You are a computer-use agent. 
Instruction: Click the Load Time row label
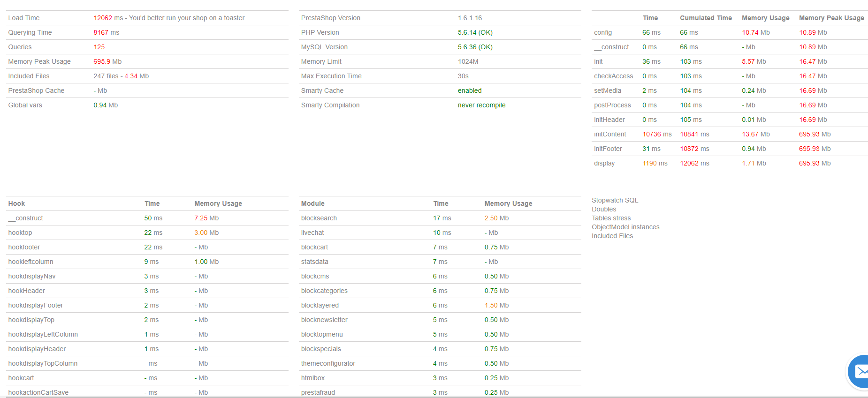click(24, 18)
